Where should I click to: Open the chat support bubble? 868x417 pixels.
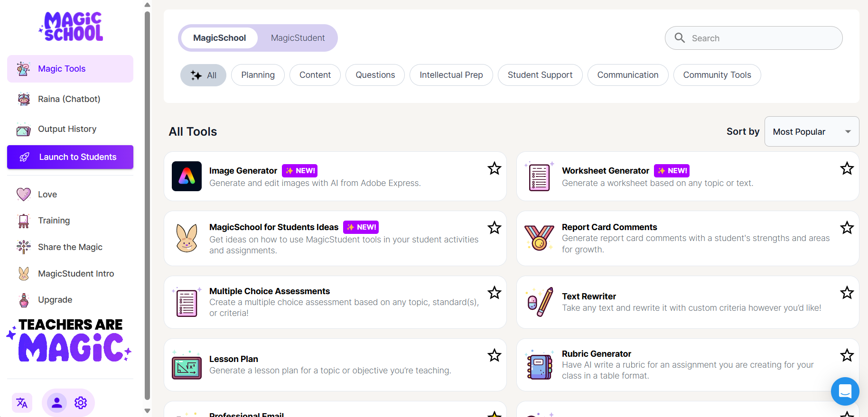coord(845,391)
